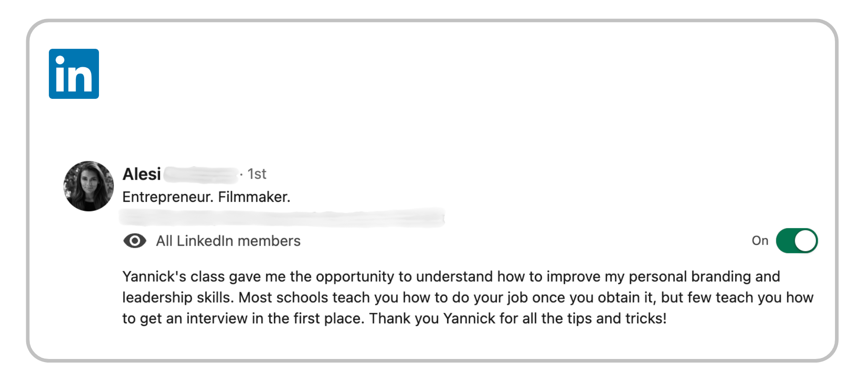Viewport: 868px width, 382px height.
Task: Click the phrase 'Most schools teach you'
Action: click(319, 298)
